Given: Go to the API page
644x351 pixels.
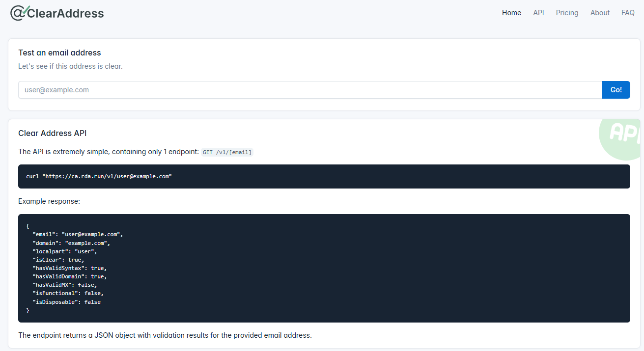Looking at the screenshot, I should click(538, 13).
